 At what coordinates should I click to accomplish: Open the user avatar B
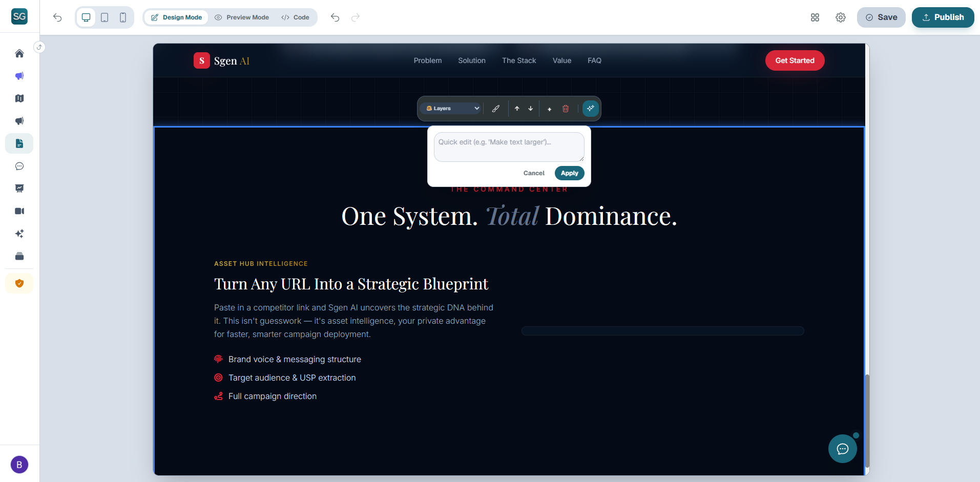(19, 465)
